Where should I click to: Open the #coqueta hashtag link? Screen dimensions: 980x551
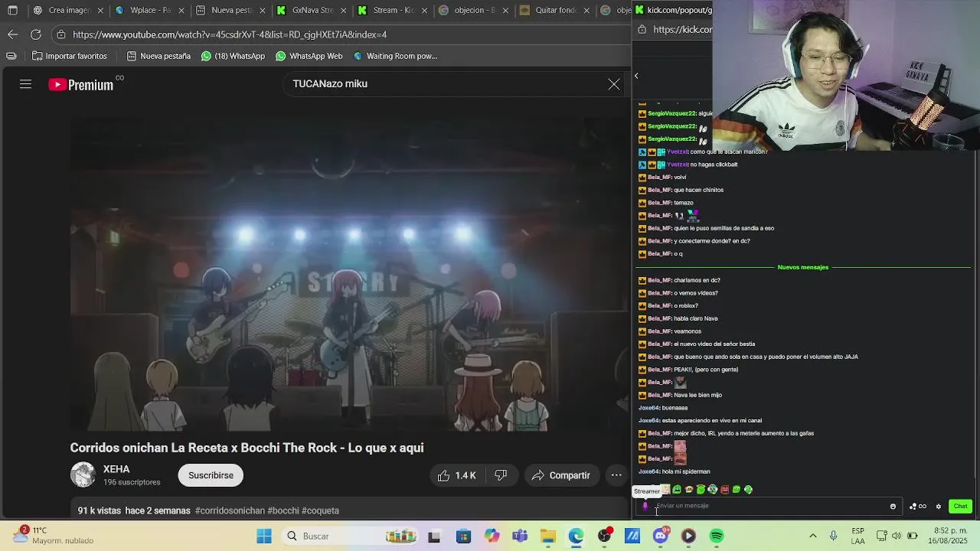[x=320, y=510]
